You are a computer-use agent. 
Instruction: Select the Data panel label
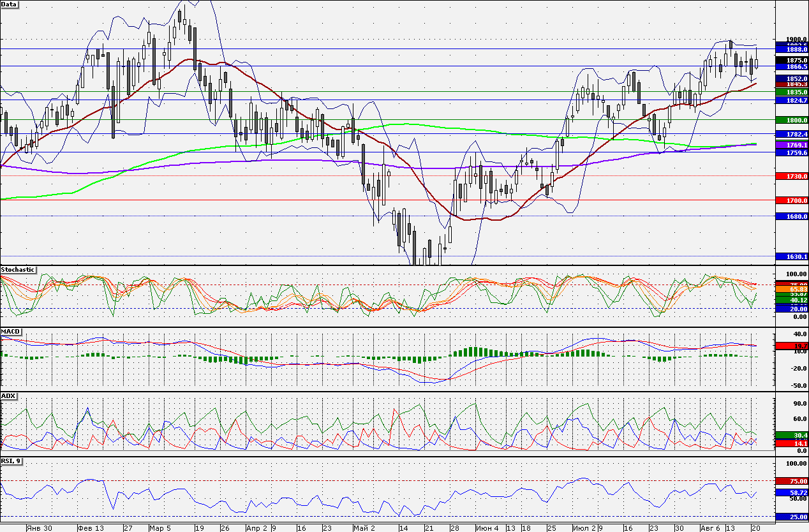coord(10,4)
